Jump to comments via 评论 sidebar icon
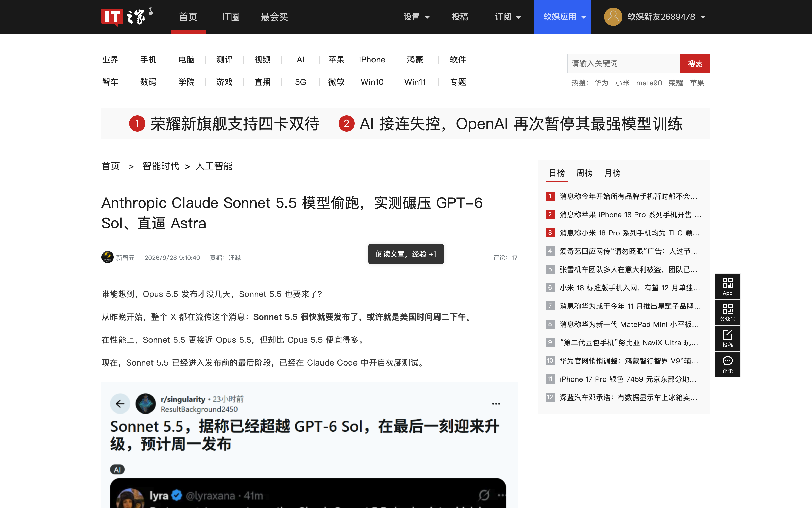The height and width of the screenshot is (508, 812). pyautogui.click(x=728, y=364)
